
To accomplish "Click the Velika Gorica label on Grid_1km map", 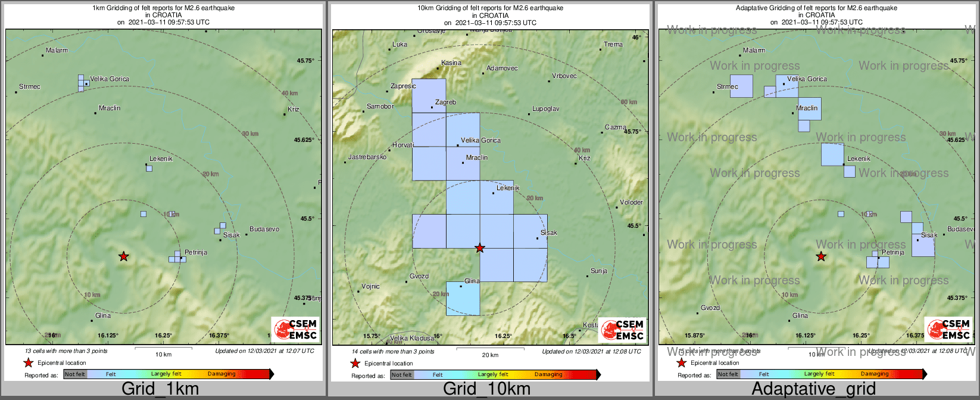I will 110,79.
